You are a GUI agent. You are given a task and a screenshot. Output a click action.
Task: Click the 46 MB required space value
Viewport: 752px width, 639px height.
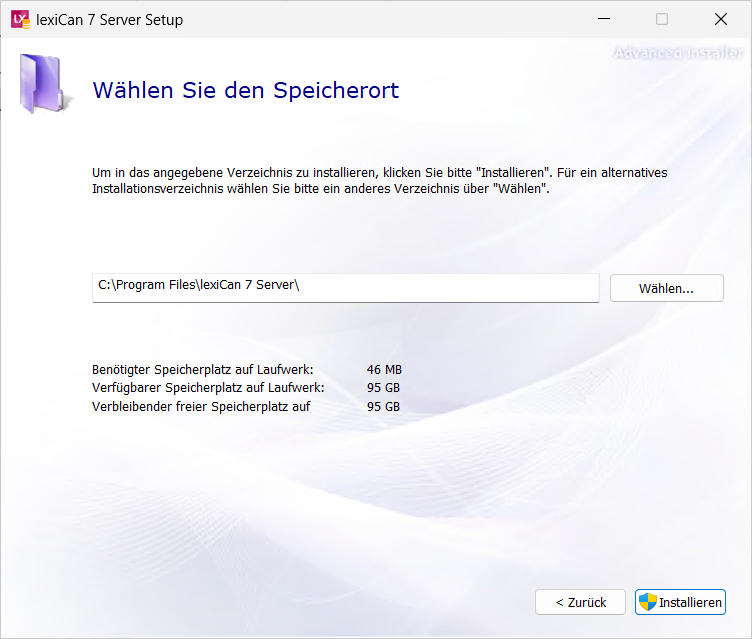point(383,370)
